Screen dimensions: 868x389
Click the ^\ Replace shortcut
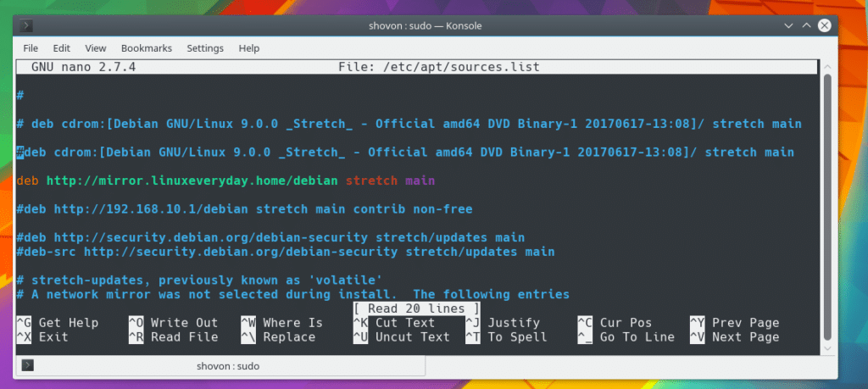(x=278, y=337)
